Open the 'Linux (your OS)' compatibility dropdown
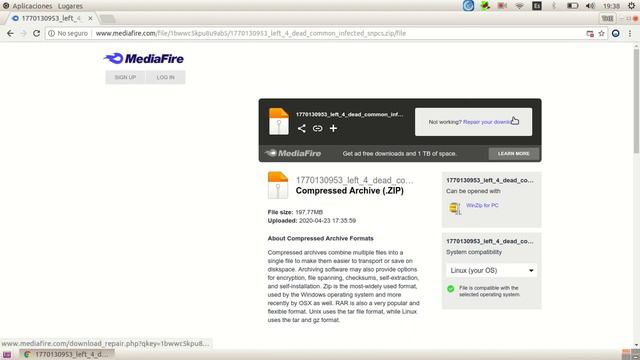 click(x=491, y=270)
